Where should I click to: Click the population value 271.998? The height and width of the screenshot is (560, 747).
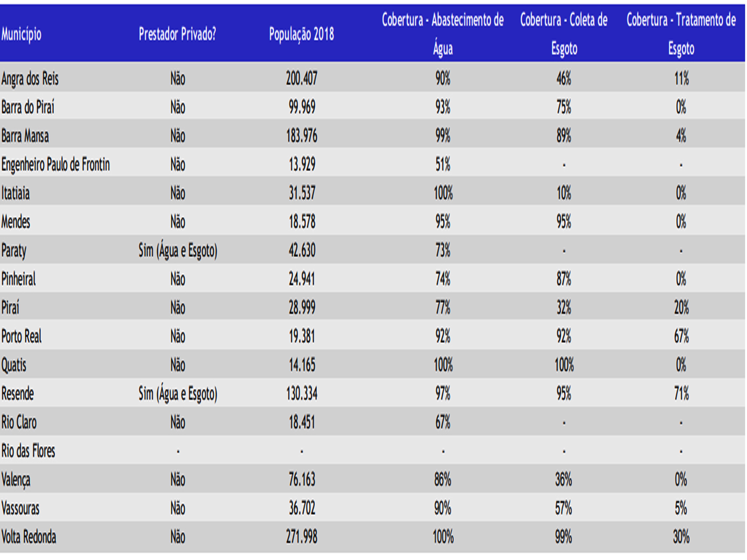point(302,537)
